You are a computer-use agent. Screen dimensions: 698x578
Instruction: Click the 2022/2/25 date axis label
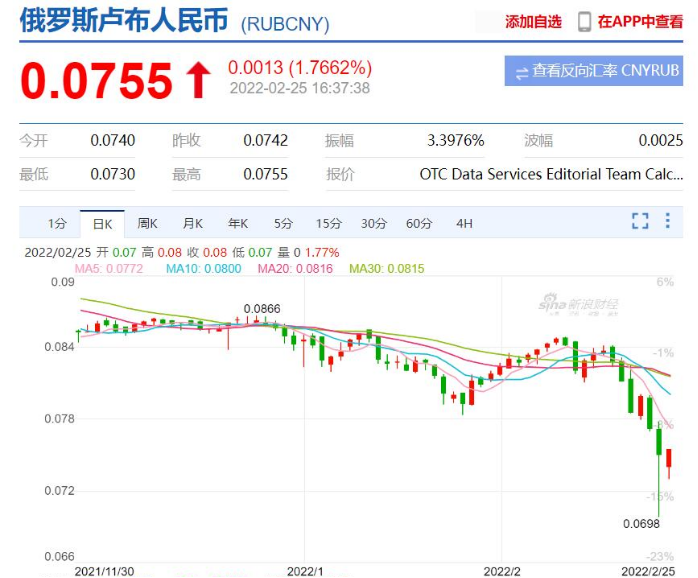point(648,571)
